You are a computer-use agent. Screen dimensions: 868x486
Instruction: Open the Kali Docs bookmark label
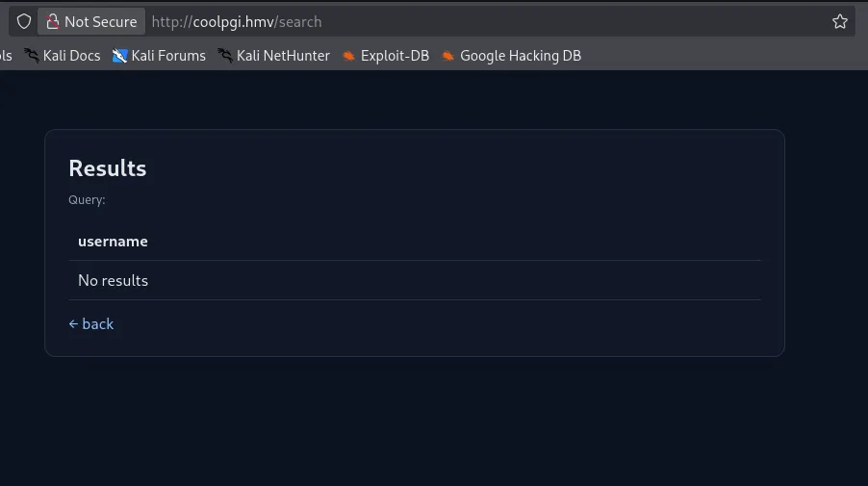(71, 56)
